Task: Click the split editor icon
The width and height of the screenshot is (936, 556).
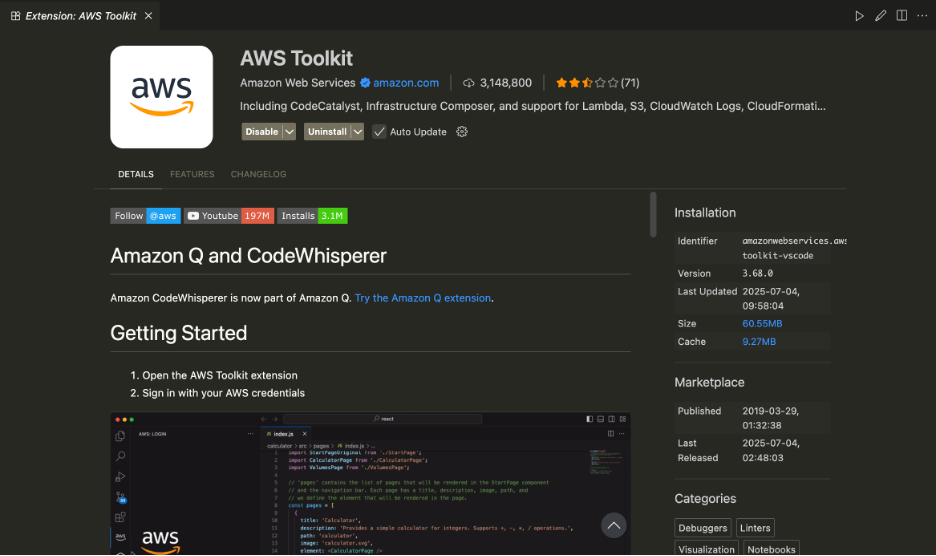Action: 901,16
